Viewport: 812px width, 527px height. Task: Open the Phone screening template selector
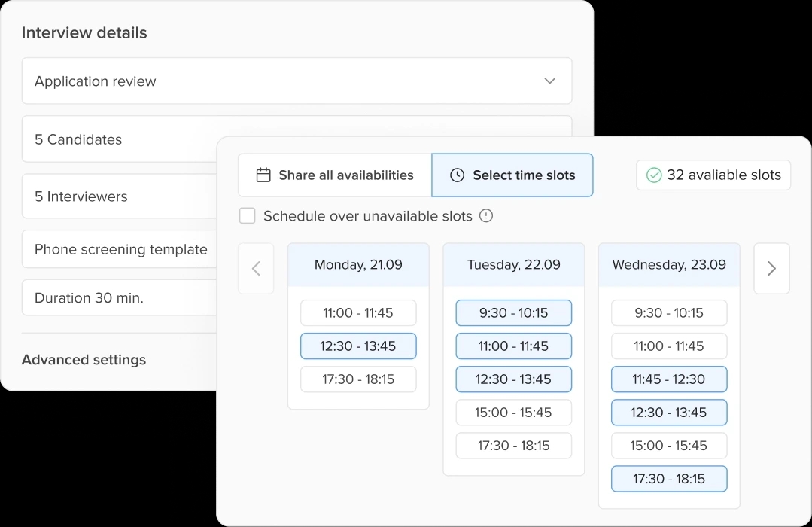click(x=120, y=249)
